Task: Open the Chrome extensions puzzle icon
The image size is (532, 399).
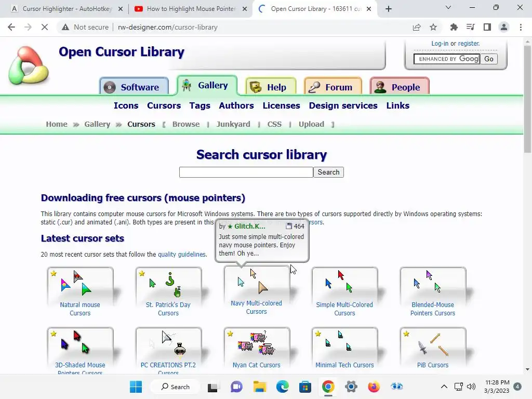Action: tap(454, 27)
